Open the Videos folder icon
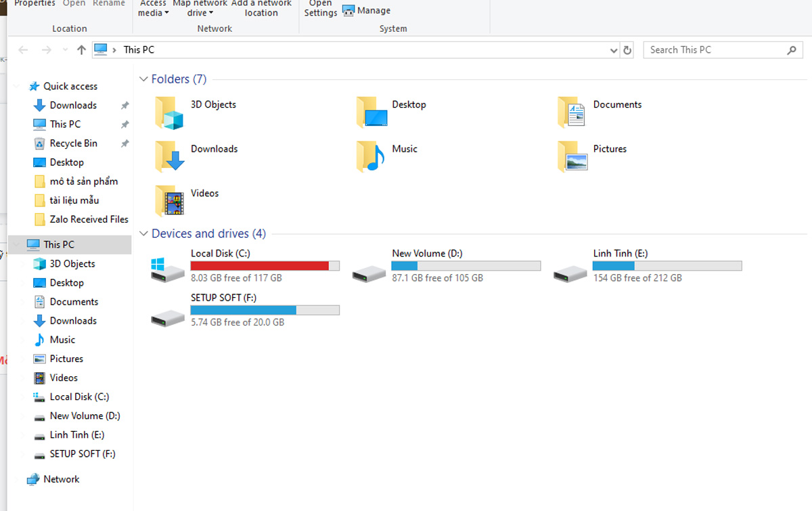The image size is (812, 511). coord(168,201)
